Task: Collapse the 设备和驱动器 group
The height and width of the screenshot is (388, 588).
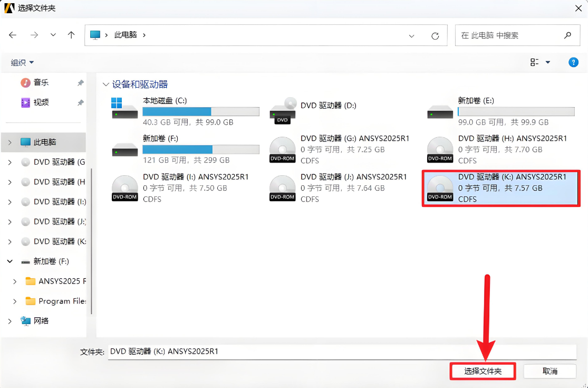Action: pos(106,84)
